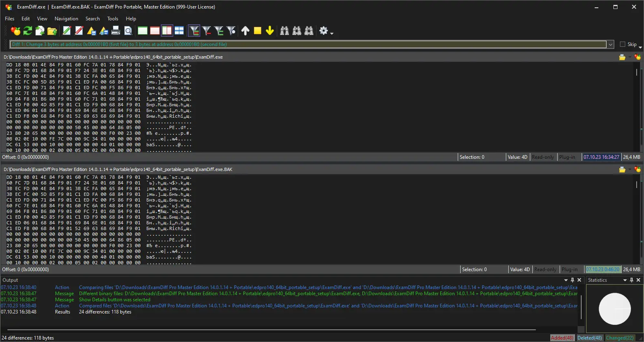Expand the differences list dropdown arrow

611,44
